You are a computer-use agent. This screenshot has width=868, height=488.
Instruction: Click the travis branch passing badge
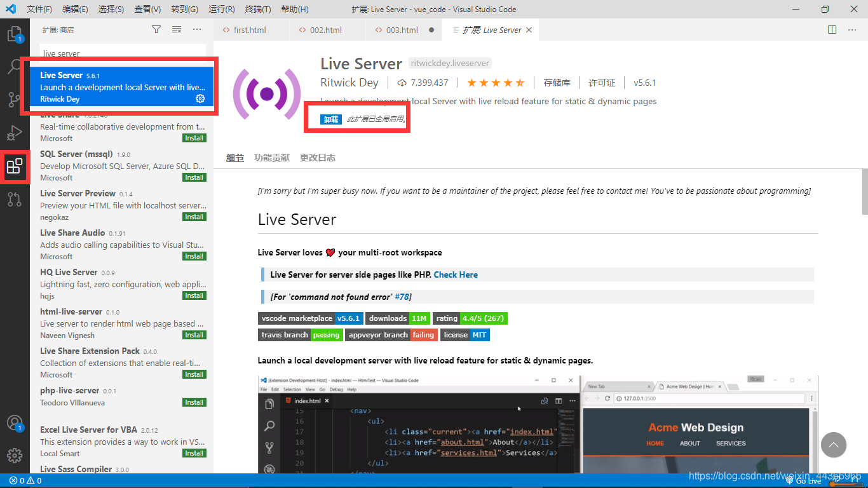300,335
